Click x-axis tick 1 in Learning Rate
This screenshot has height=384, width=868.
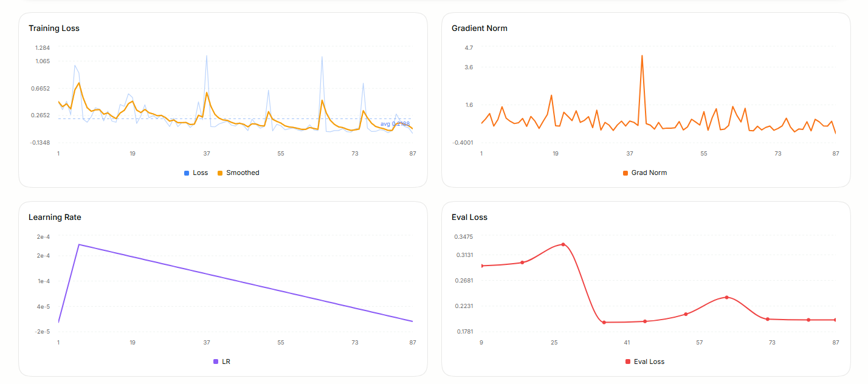tap(58, 343)
